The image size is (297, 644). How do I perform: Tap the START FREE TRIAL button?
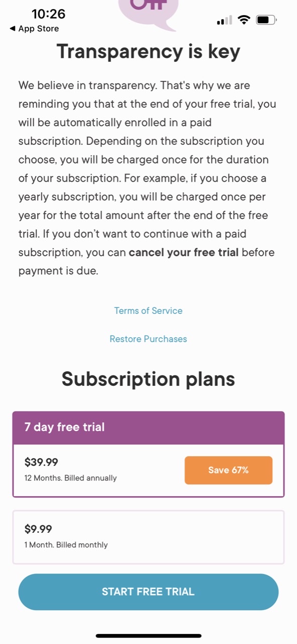pyautogui.click(x=148, y=592)
